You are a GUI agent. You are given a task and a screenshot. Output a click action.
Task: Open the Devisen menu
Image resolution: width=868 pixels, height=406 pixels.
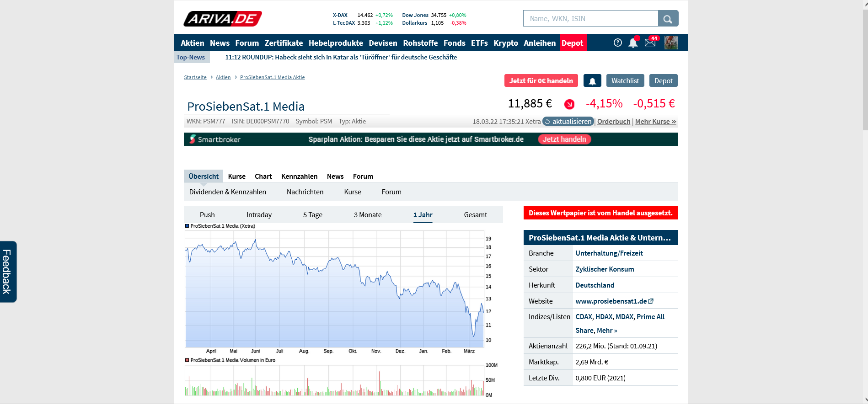pos(383,43)
